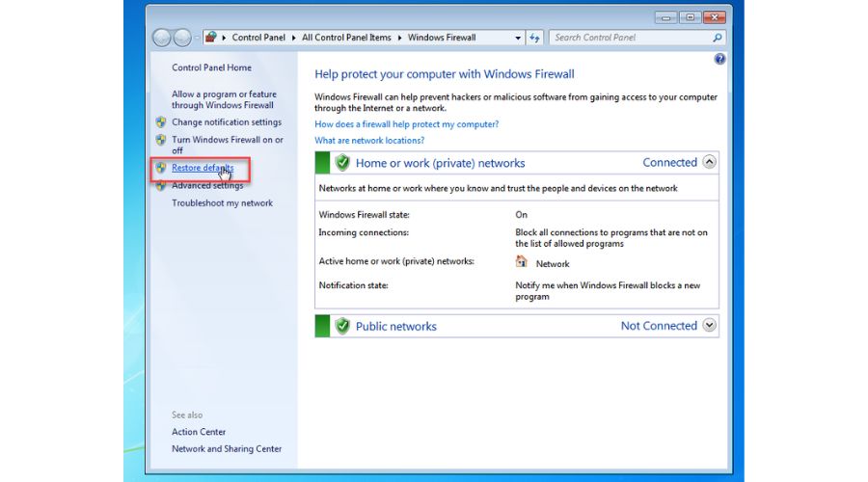
Task: Open Change notification settings
Action: [x=227, y=121]
